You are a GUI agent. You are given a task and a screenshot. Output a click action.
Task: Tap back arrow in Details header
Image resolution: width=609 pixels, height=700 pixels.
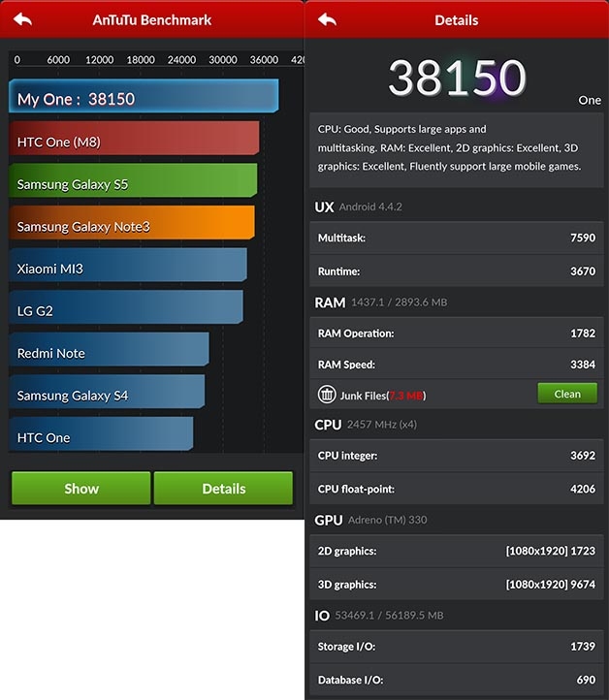pyautogui.click(x=327, y=19)
